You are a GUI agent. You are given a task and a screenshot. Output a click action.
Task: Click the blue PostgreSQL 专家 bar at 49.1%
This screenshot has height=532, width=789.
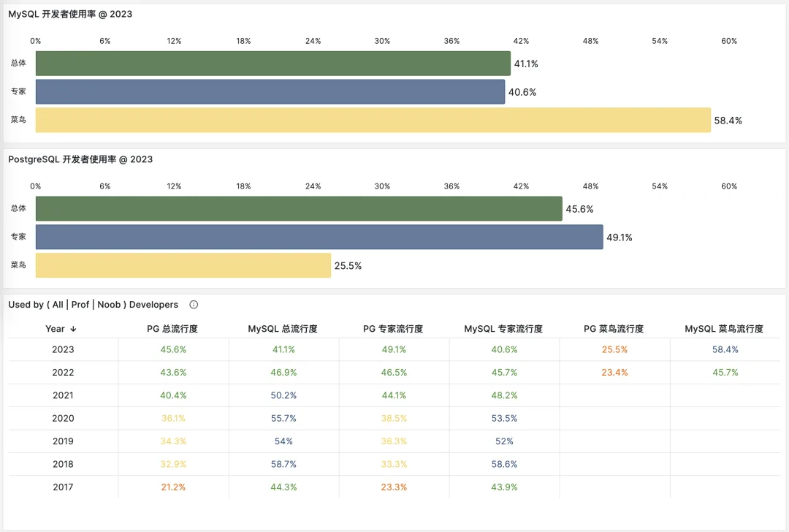coord(319,237)
